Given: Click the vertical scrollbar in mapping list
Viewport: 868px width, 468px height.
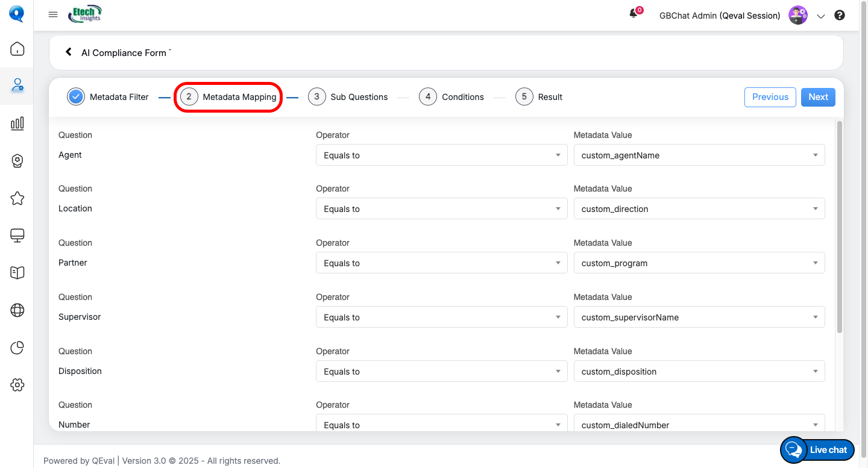Looking at the screenshot, I should (840, 226).
